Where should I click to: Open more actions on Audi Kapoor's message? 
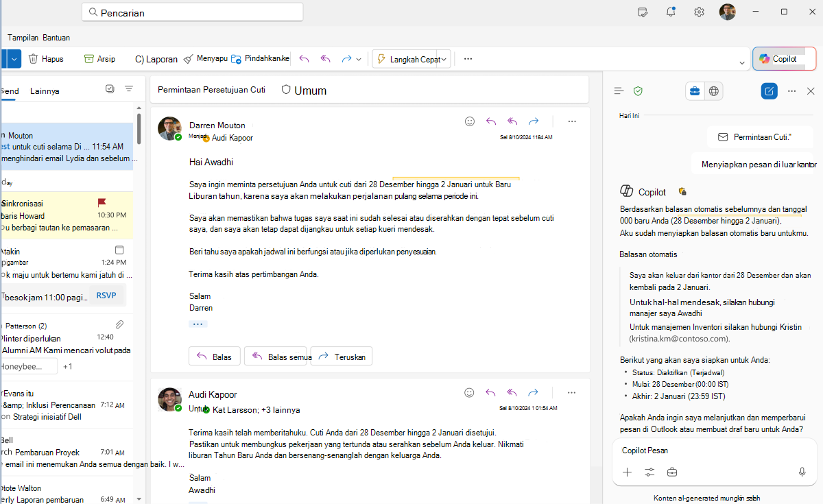572,393
